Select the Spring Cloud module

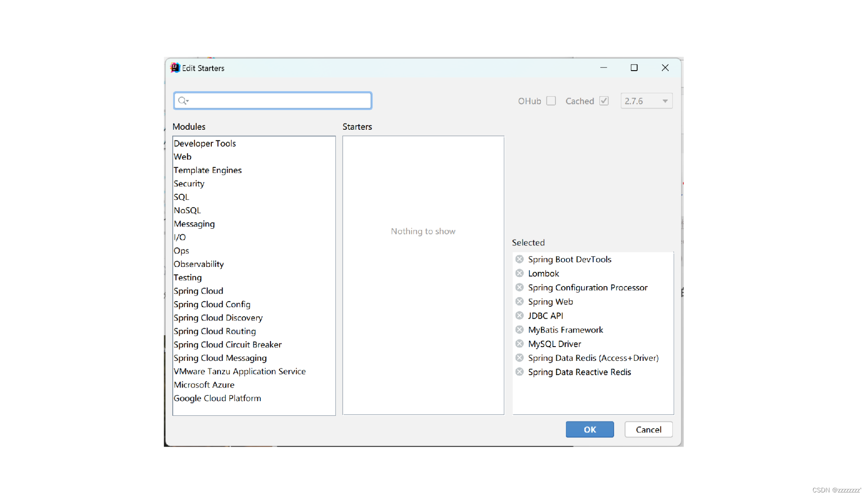254,291
